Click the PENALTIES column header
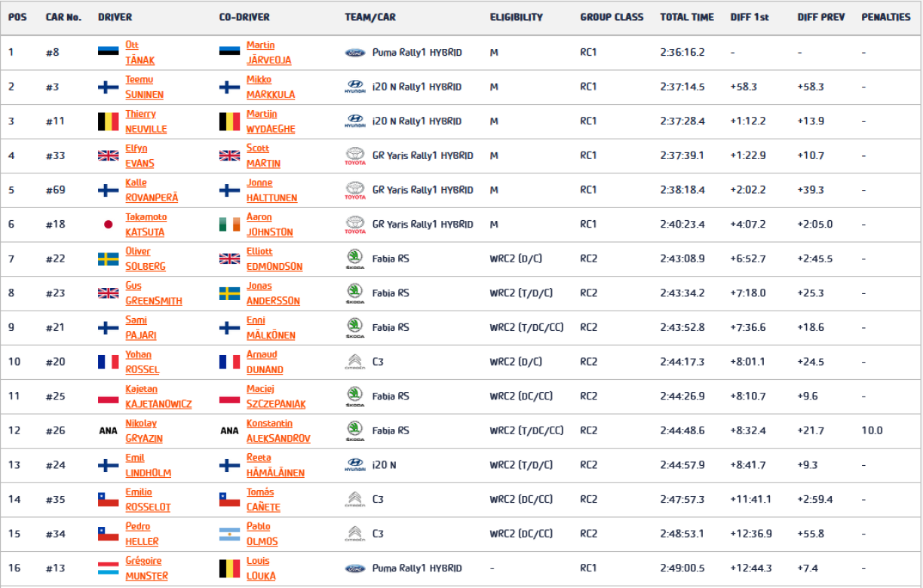The height and width of the screenshot is (588, 923). tap(885, 17)
